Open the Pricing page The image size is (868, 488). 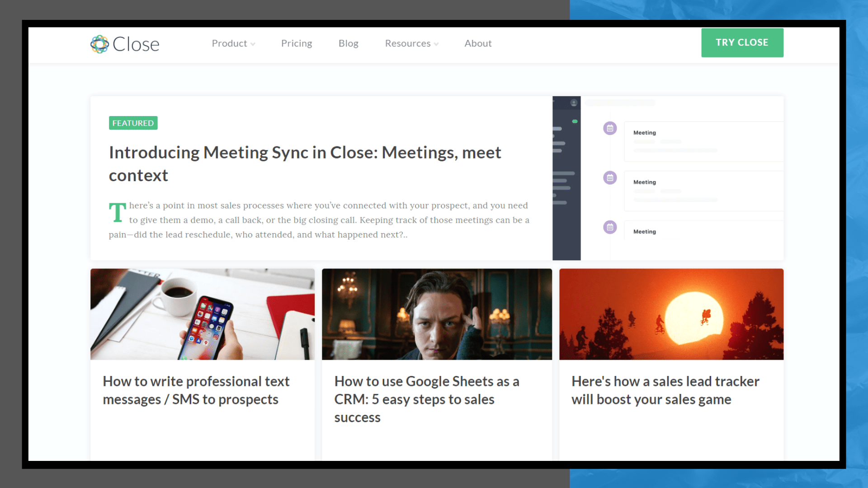[297, 43]
